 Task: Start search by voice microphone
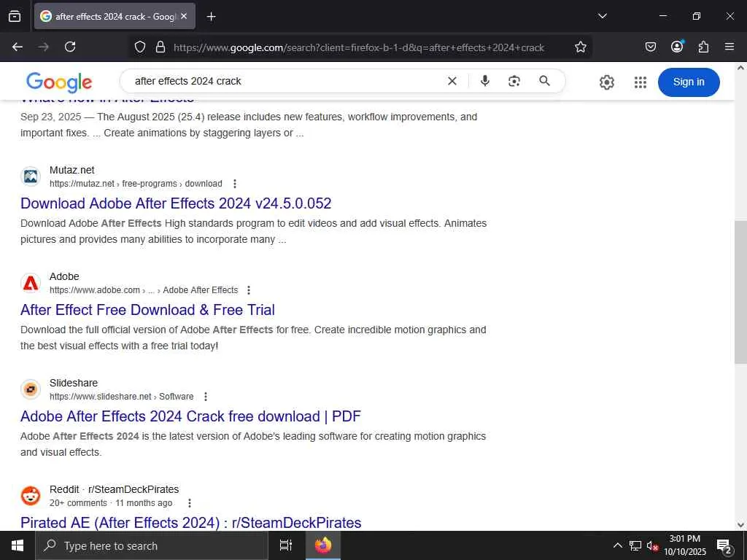485,81
